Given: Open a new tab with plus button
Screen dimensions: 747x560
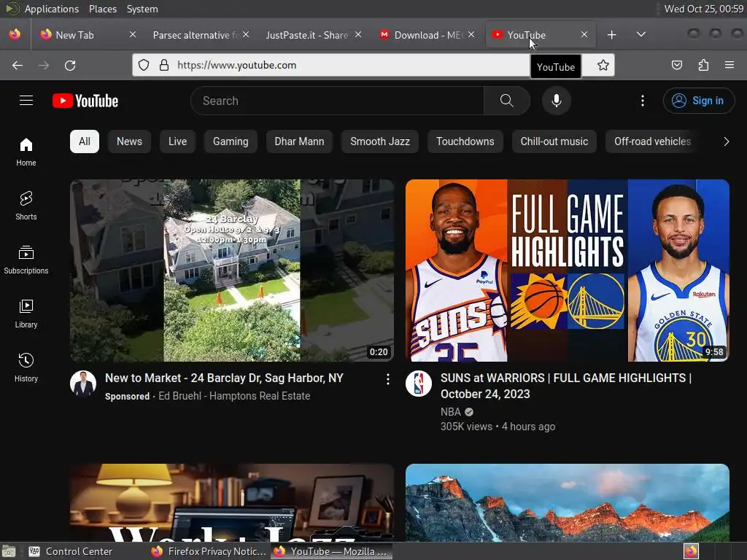Looking at the screenshot, I should pyautogui.click(x=612, y=35).
